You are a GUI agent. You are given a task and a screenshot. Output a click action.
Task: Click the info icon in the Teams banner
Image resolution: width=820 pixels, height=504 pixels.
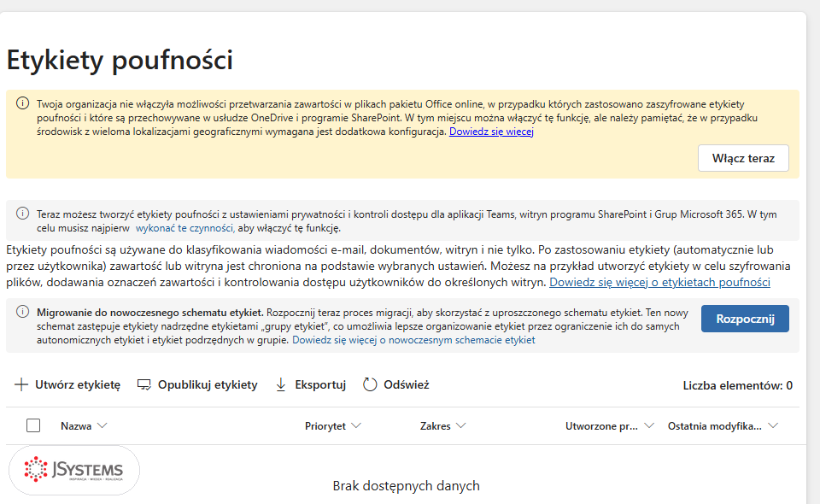[22, 213]
